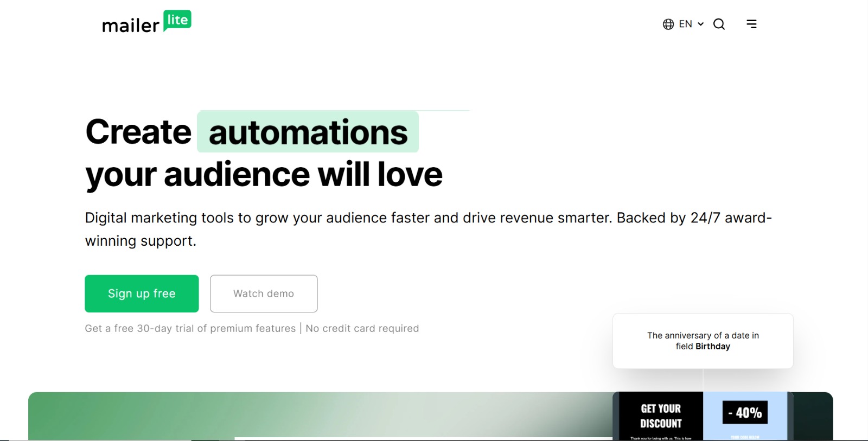Click the Sign up free button

142,293
